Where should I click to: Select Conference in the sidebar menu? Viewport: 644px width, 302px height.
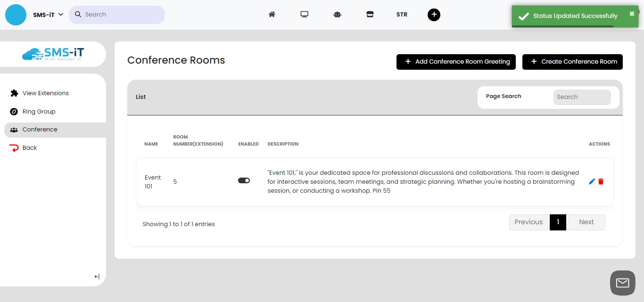click(40, 129)
